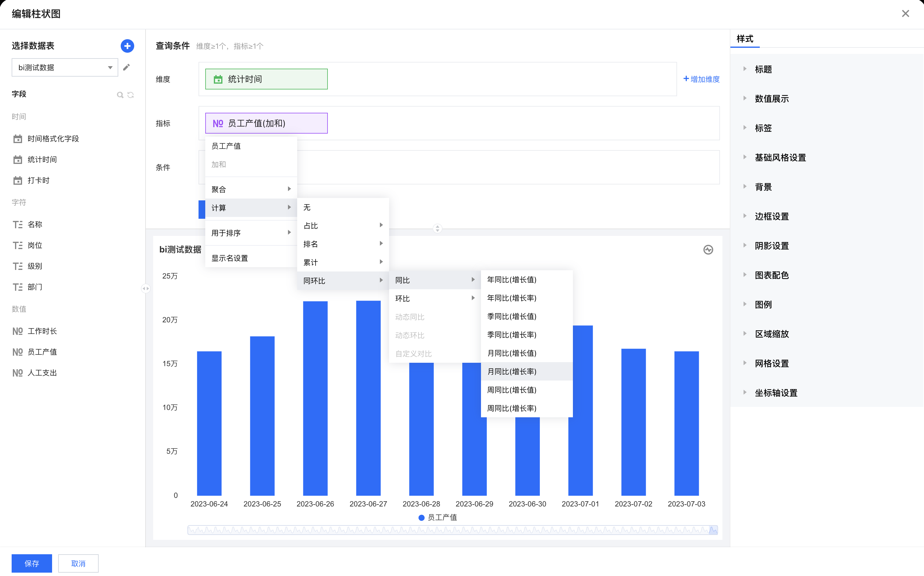The width and height of the screenshot is (924, 576).
Task: Select the 工作时长 numeric field
Action: 42,331
